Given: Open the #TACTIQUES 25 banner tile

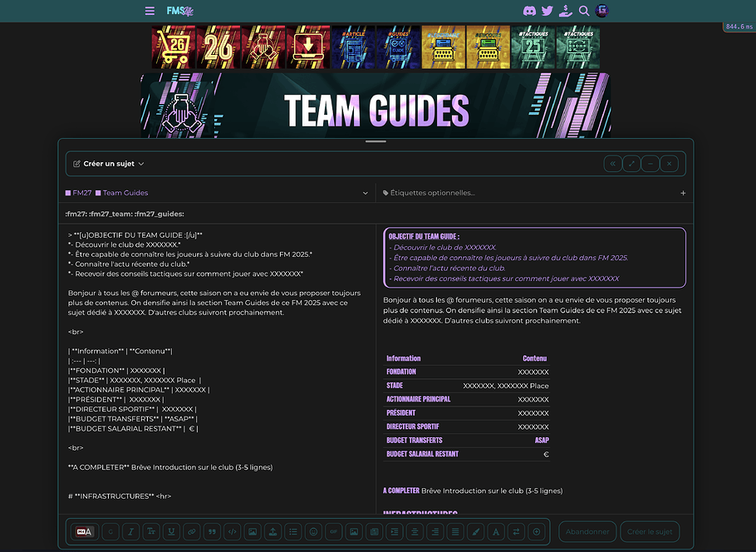Looking at the screenshot, I should point(533,47).
